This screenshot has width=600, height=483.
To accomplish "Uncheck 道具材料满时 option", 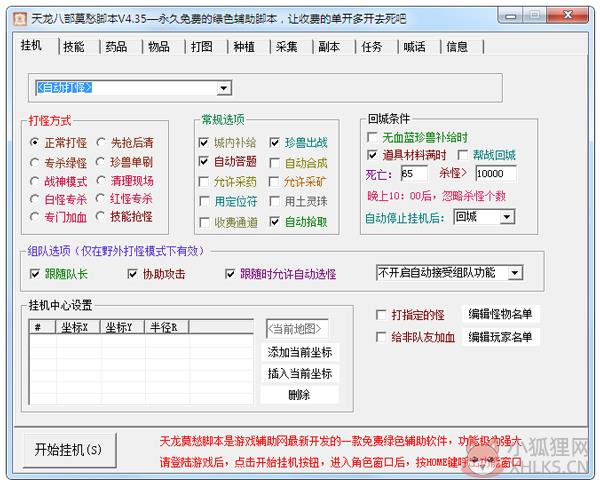I will click(x=372, y=155).
